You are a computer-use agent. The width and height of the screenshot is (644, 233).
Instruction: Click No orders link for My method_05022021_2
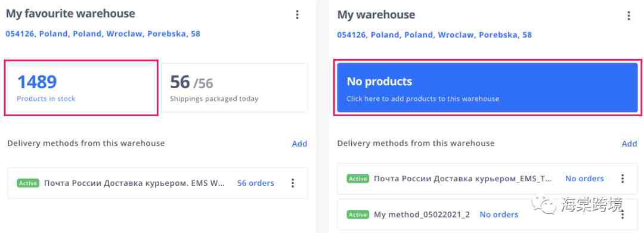pyautogui.click(x=499, y=215)
